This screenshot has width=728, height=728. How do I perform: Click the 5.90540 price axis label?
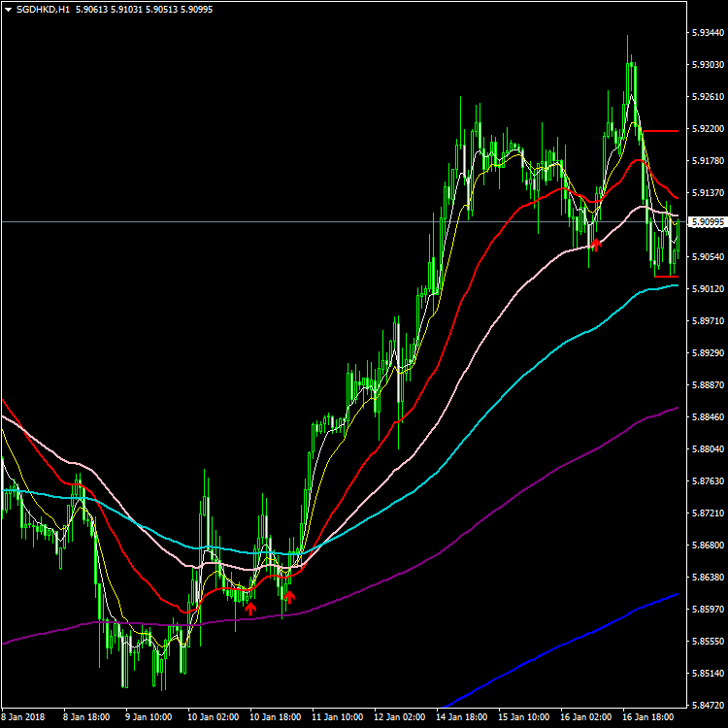708,257
